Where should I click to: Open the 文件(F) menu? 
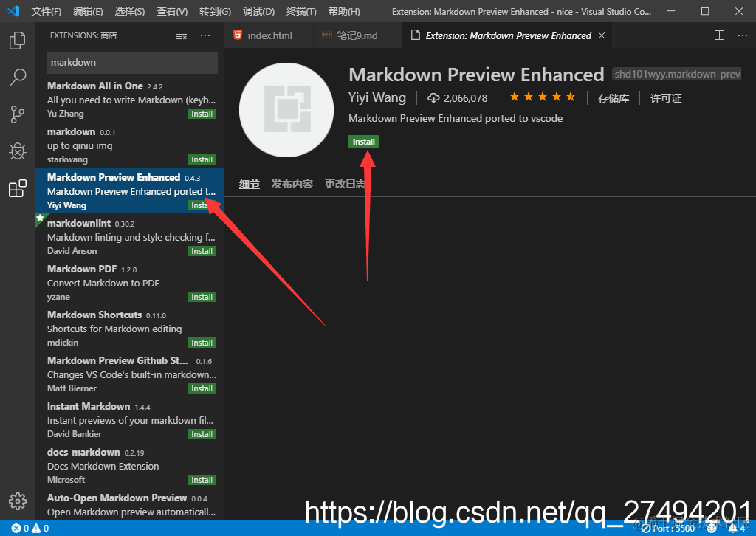click(x=47, y=11)
